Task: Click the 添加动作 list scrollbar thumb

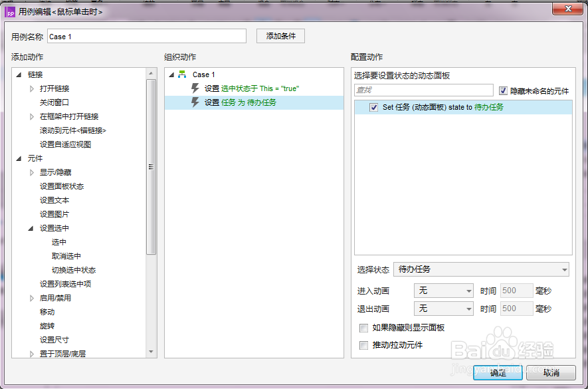Action: point(151,167)
